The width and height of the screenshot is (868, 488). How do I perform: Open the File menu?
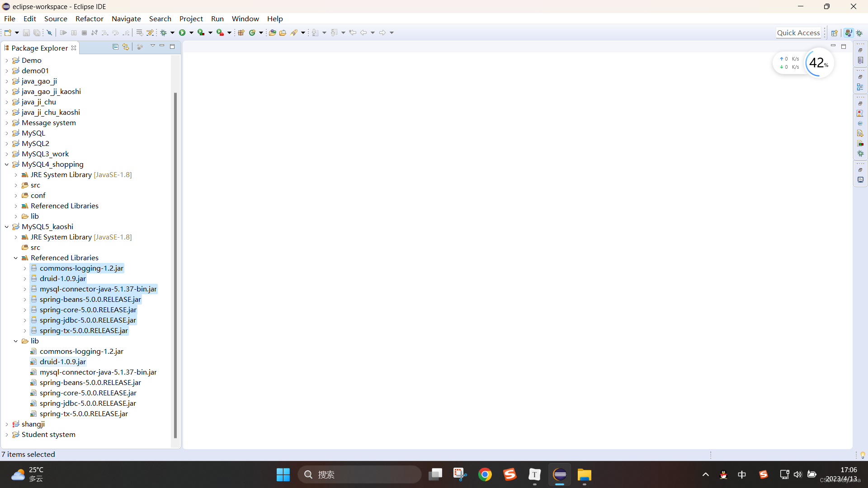(9, 19)
